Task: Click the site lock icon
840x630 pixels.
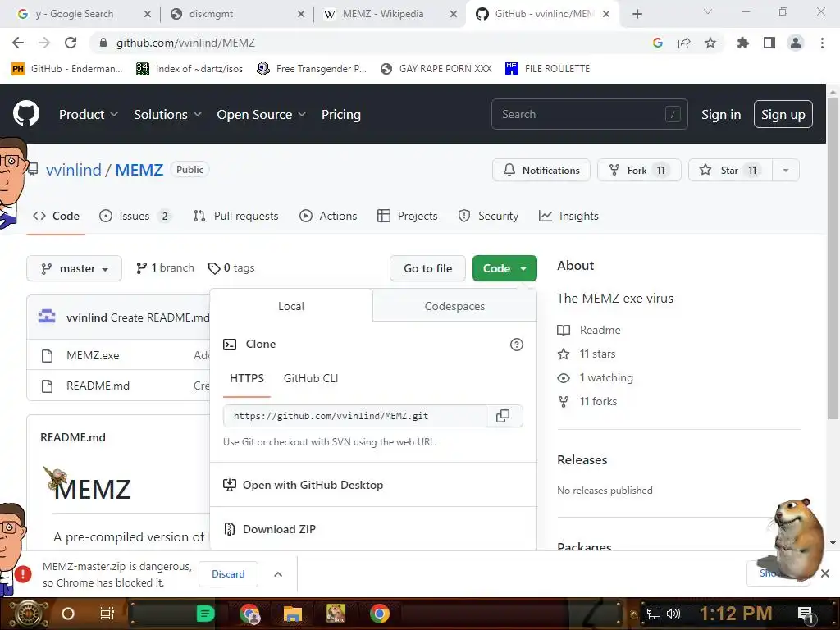Action: pos(103,43)
